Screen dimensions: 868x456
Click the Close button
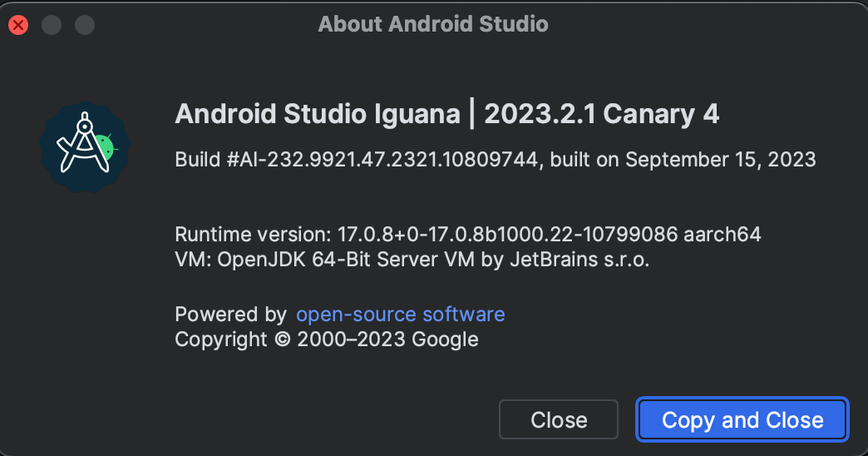pyautogui.click(x=558, y=419)
